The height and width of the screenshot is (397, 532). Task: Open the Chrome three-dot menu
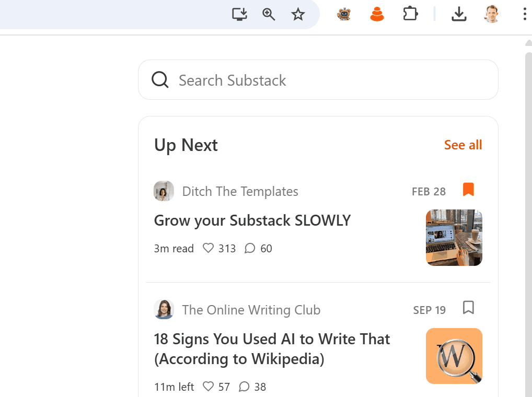(525, 14)
